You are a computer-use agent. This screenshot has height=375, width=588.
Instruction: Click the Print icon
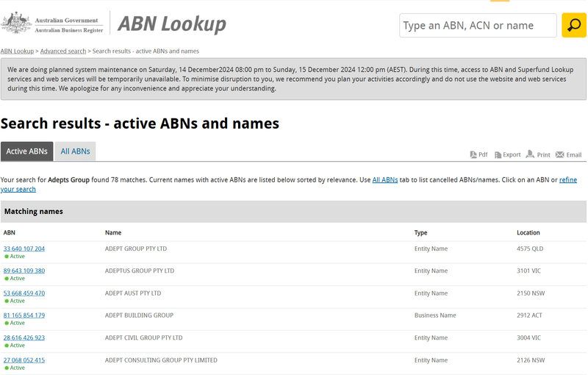tap(530, 154)
